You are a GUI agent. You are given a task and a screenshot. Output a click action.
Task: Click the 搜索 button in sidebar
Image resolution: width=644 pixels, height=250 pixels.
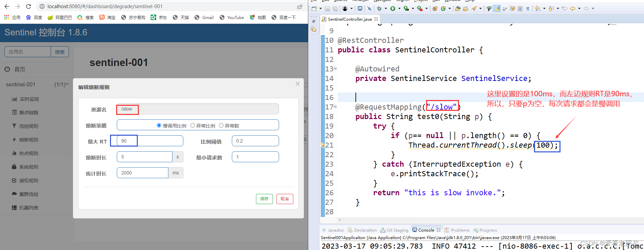60,52
